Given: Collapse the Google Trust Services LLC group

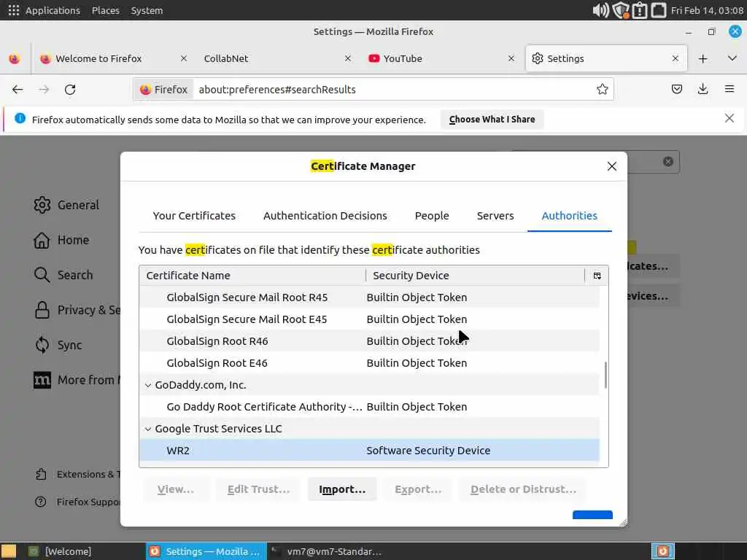Looking at the screenshot, I should pyautogui.click(x=148, y=429).
